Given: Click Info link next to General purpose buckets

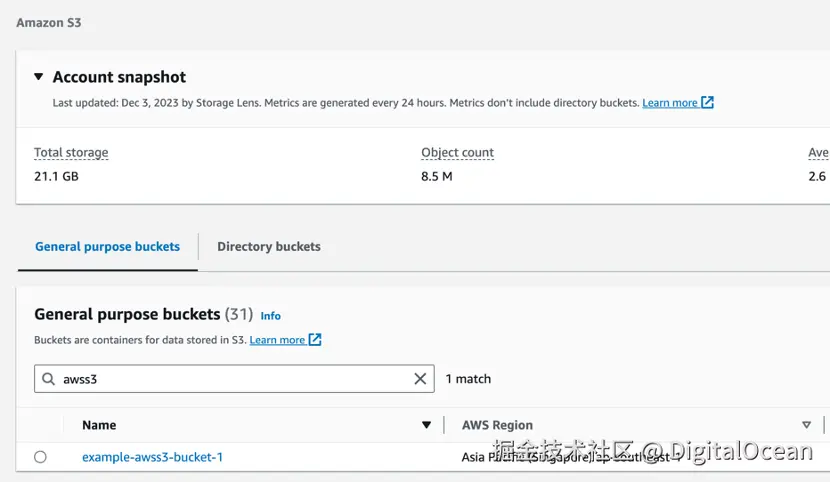Looking at the screenshot, I should coord(270,316).
